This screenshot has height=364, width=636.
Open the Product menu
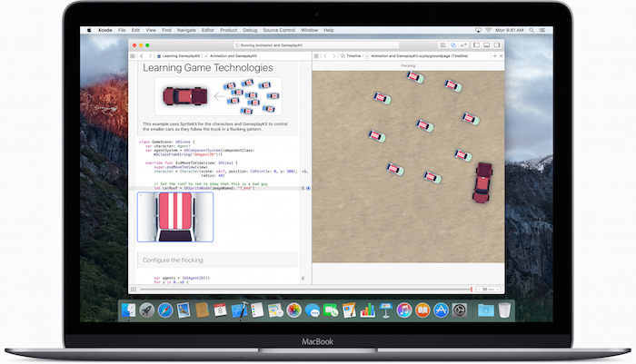(x=229, y=30)
